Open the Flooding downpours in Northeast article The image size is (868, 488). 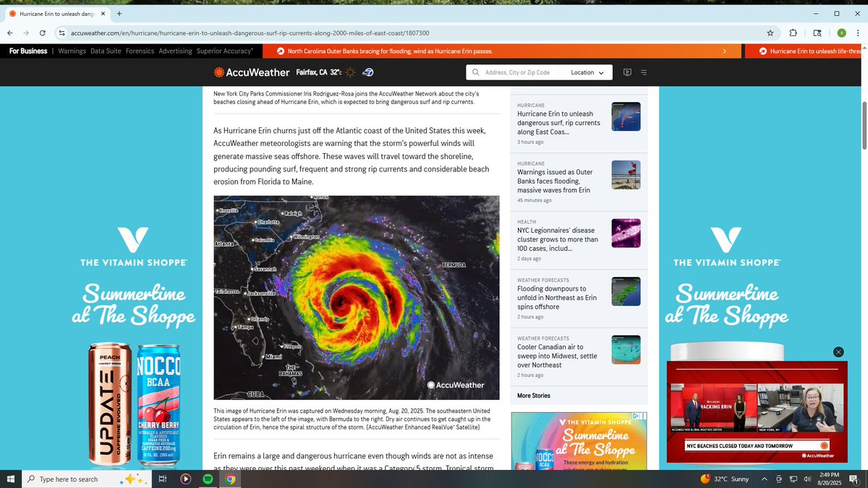557,298
